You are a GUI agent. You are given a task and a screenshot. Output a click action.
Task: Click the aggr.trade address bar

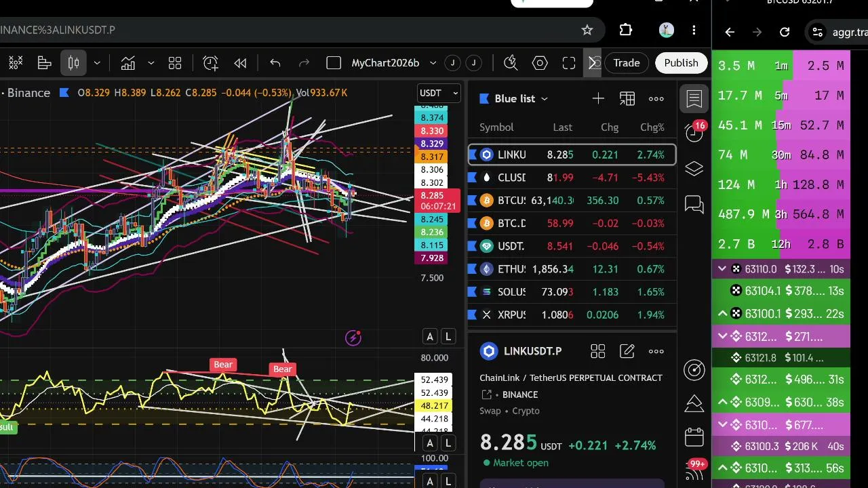(838, 32)
